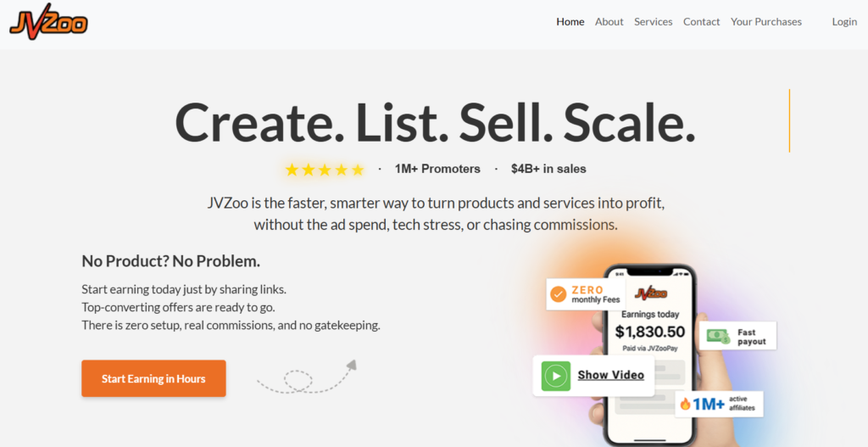
Task: Click the Show Video link text
Action: point(610,375)
